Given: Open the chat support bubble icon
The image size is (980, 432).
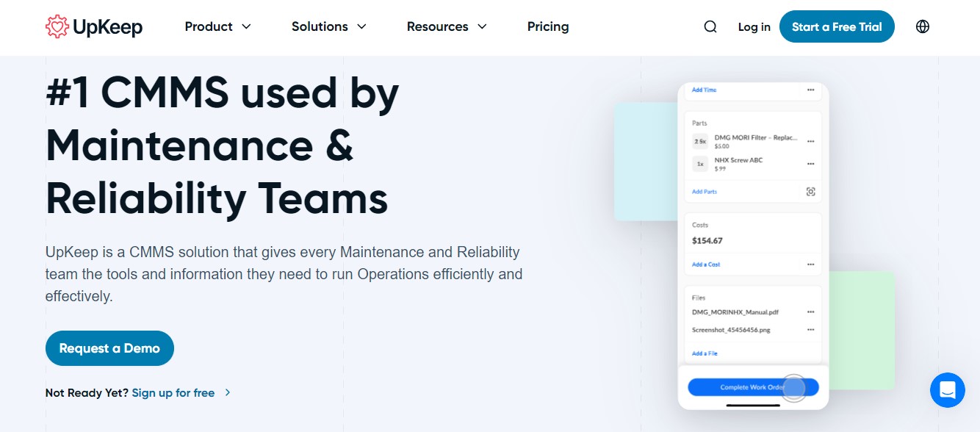Looking at the screenshot, I should [947, 390].
